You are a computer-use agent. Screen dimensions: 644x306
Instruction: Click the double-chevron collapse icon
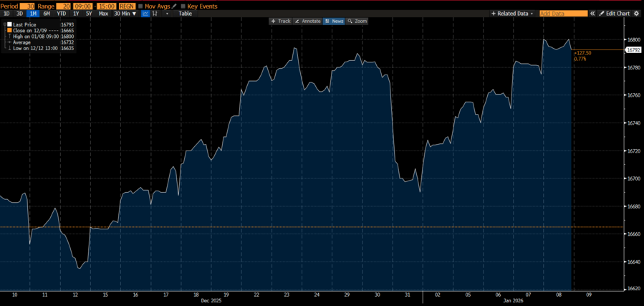592,14
